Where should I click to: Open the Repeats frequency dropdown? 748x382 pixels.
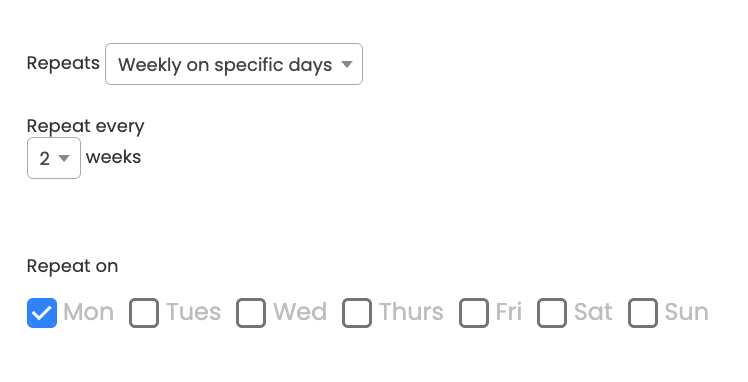point(234,64)
